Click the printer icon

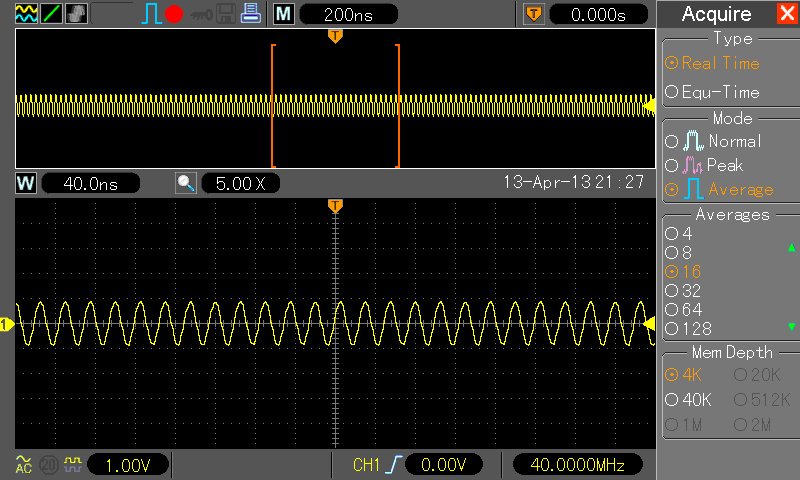click(x=251, y=13)
